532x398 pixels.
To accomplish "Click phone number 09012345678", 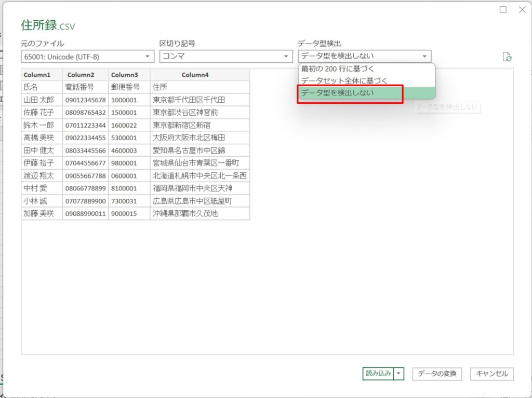I will (x=86, y=100).
